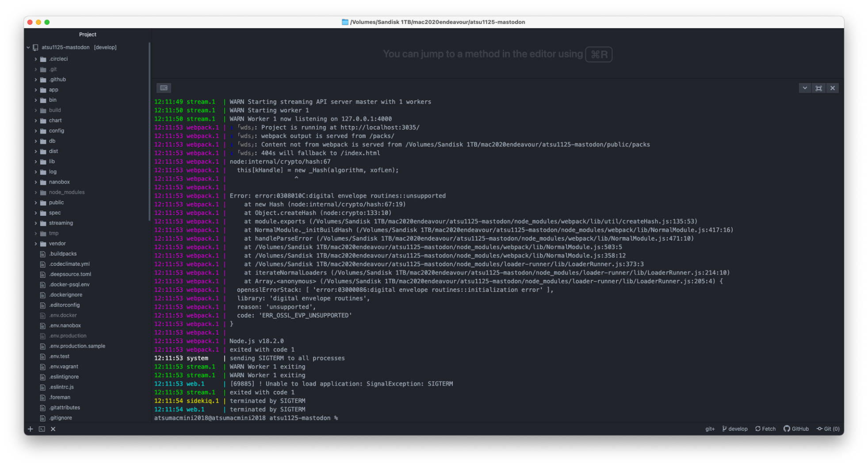Open the .editorconfig file

(64, 305)
